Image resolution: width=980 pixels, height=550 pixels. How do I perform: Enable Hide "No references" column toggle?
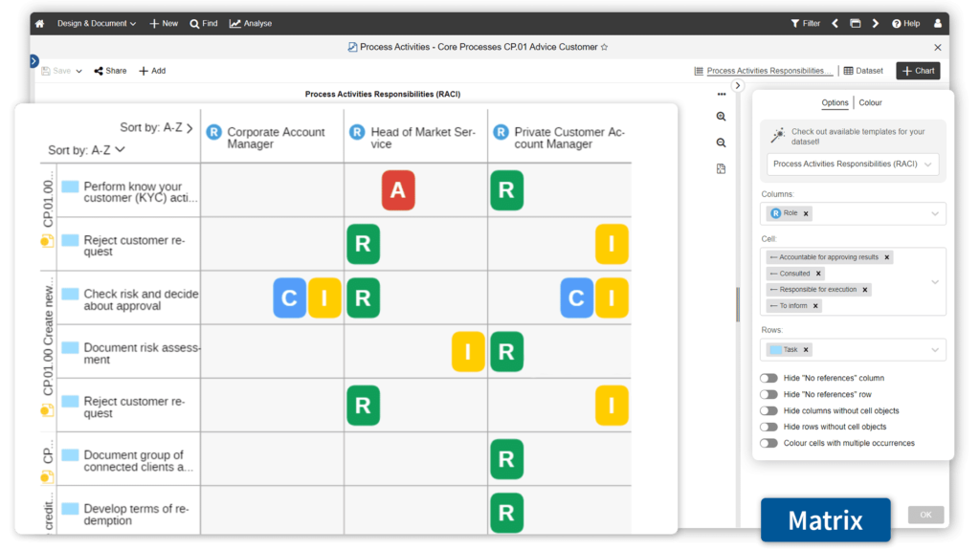[768, 378]
